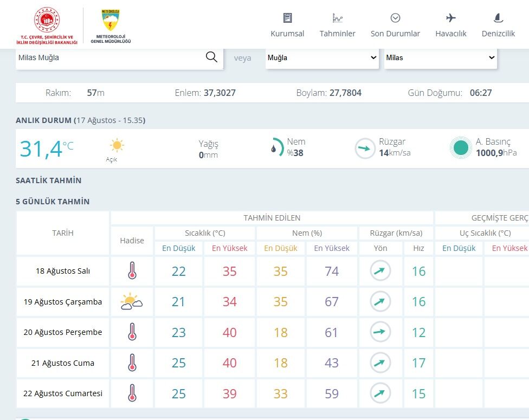
Task: Open the Kurumsal menu
Action: 287,25
